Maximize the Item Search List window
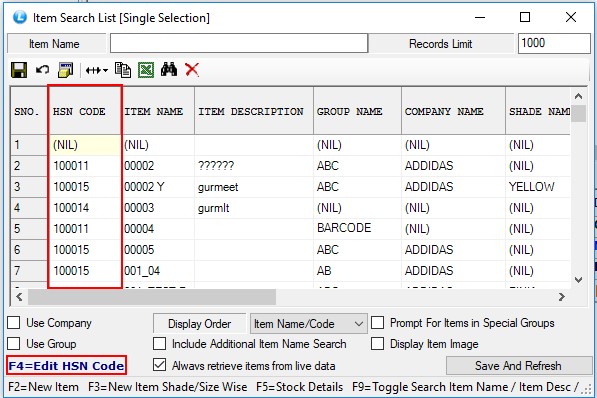Viewport: 597px width, 398px height. pos(525,17)
